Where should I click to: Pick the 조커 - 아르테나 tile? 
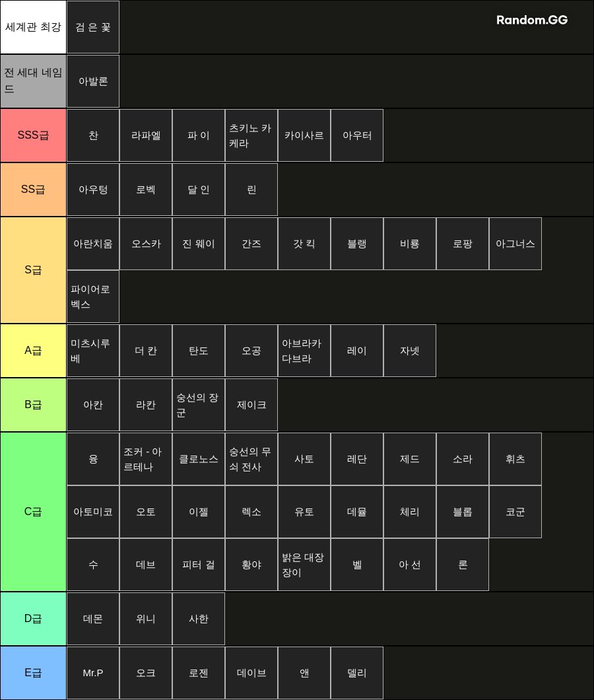(145, 459)
